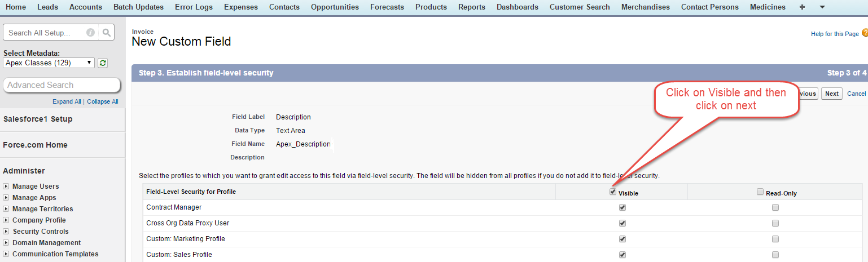Image resolution: width=868 pixels, height=262 pixels.
Task: Click the Next button
Action: click(831, 94)
